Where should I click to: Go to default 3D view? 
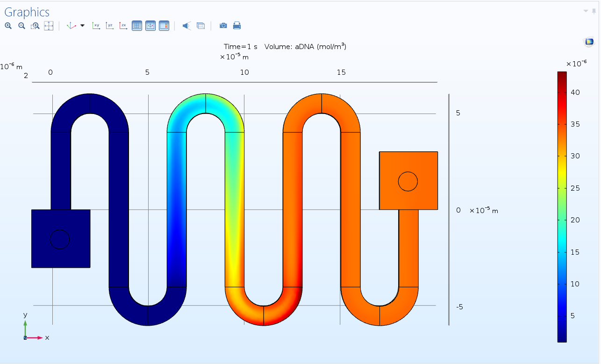tap(71, 26)
